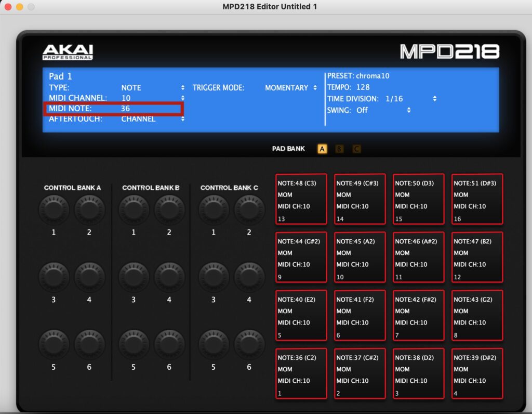
Task: Select knob 4 in Control Bank C
Action: [249, 277]
